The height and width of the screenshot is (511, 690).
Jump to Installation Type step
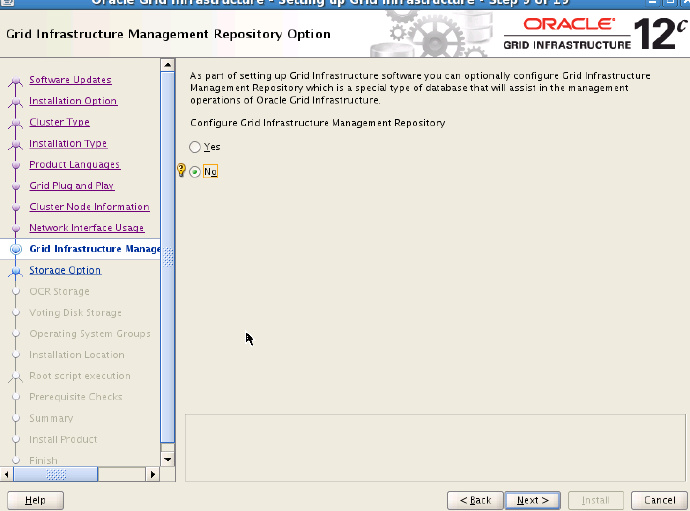click(68, 143)
